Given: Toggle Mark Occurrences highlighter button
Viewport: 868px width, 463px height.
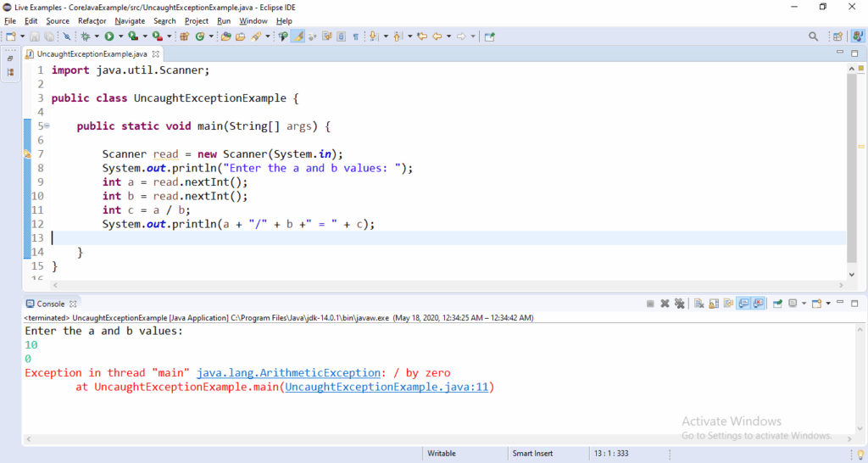Looking at the screenshot, I should 298,36.
